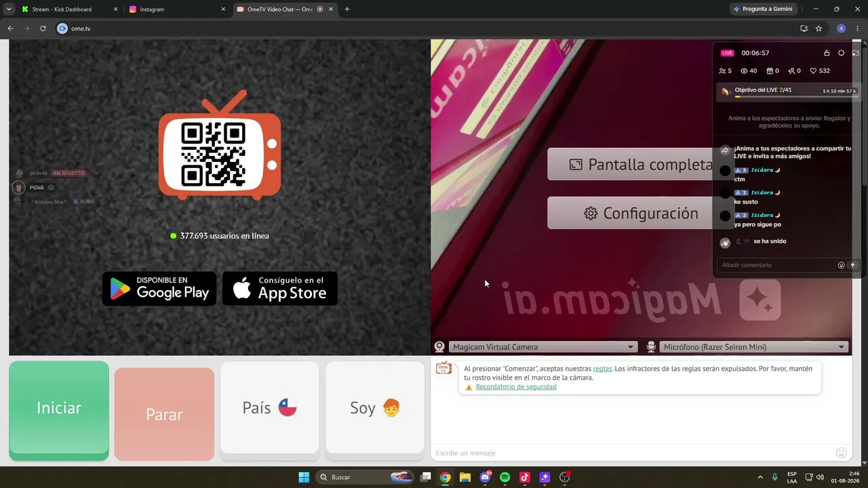Reload the ome.tv page
Screen dimensions: 868x488
[43, 28]
